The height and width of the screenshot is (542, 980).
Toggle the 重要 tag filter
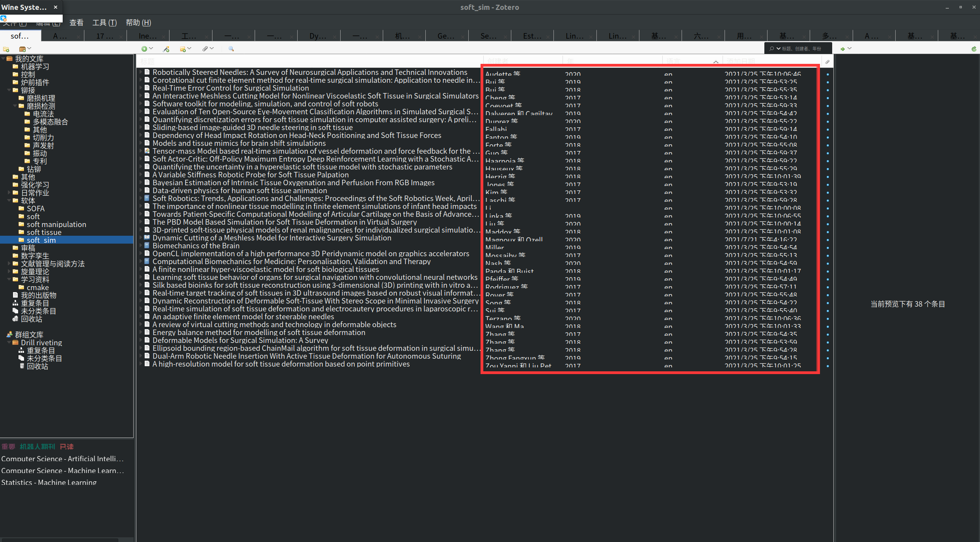click(8, 447)
